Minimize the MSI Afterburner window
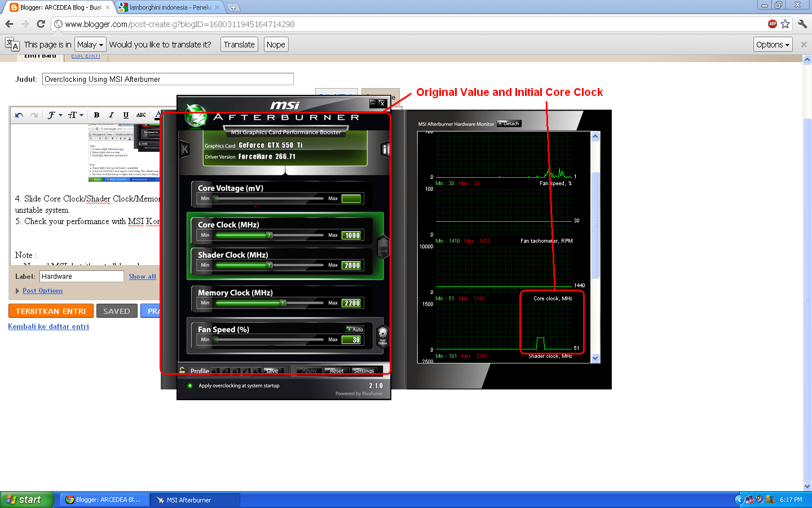 (373, 103)
